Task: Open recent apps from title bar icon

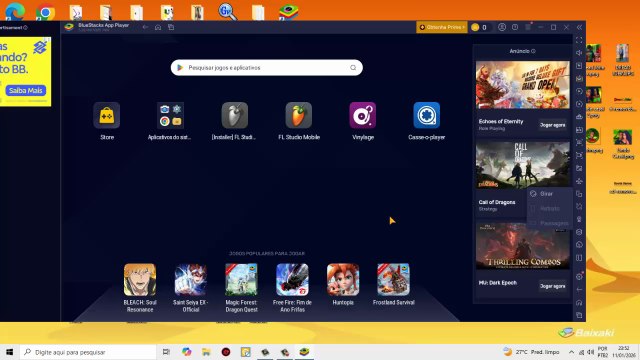Action: coord(171,27)
